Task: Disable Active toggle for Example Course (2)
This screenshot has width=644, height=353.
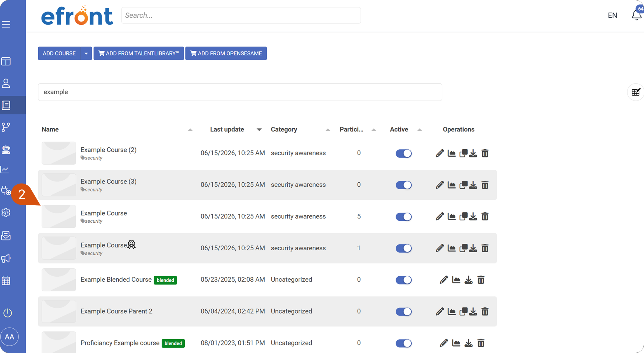Action: pos(403,153)
